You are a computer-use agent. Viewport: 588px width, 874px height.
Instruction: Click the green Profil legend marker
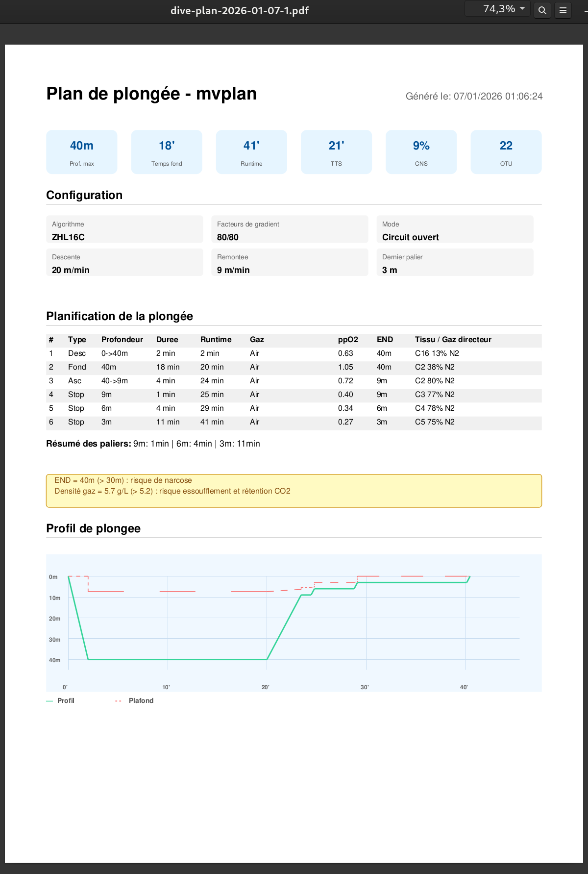coord(49,701)
